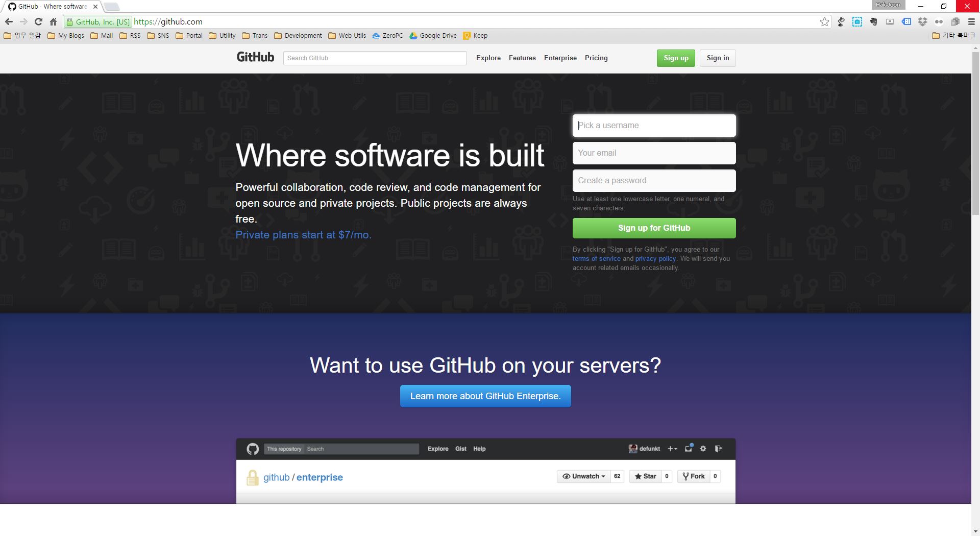Screen dimensions: 980x536
Task: Open the desk lamp extension icon
Action: pyautogui.click(x=841, y=21)
